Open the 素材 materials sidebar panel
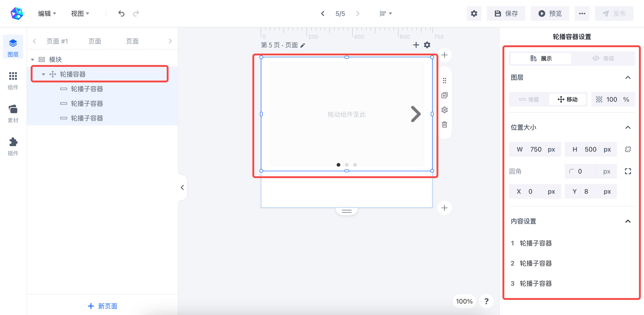Image resolution: width=644 pixels, height=315 pixels. 13,114
